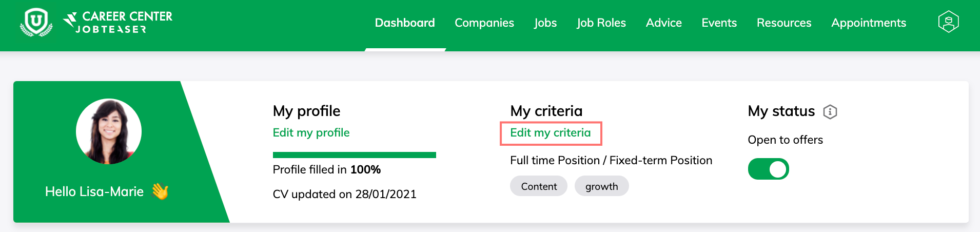Click the Edit my criteria link

[550, 132]
